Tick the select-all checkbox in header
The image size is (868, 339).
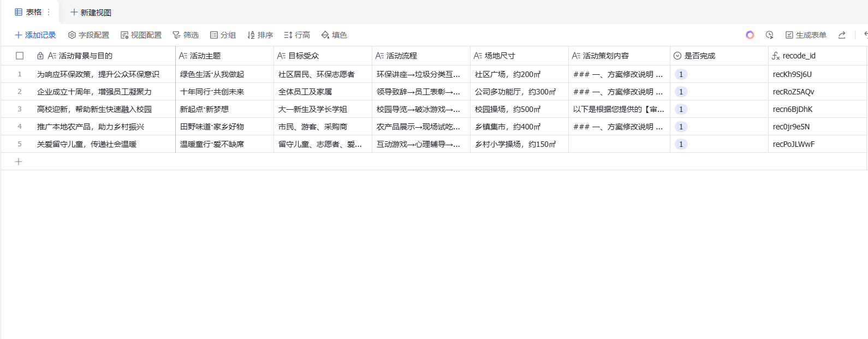[20, 56]
